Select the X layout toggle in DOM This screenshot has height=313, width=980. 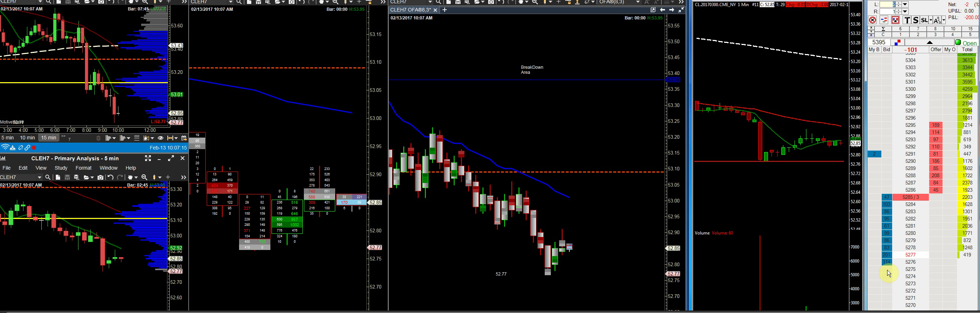coord(872,28)
